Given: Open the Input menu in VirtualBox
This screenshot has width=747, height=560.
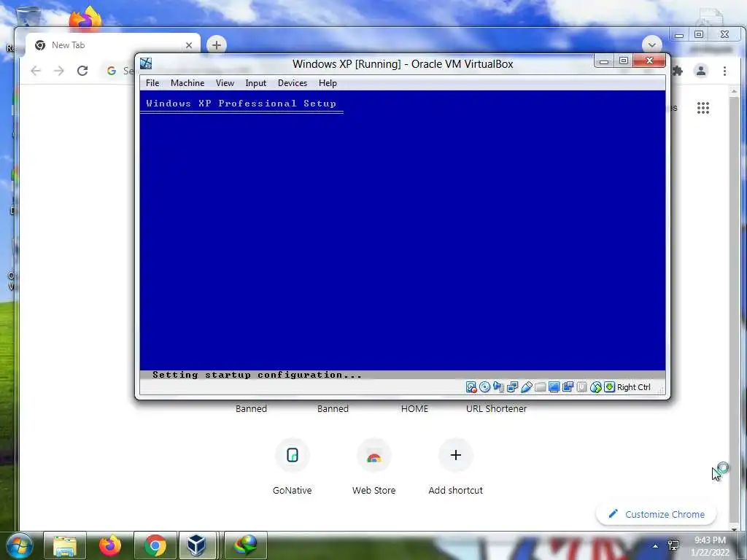Looking at the screenshot, I should (256, 83).
